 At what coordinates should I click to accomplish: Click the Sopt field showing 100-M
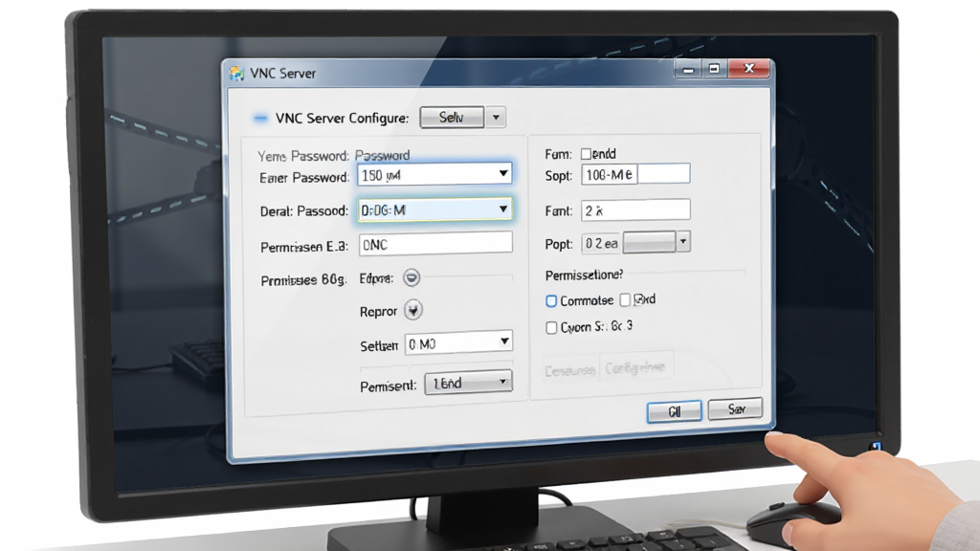pyautogui.click(x=635, y=174)
